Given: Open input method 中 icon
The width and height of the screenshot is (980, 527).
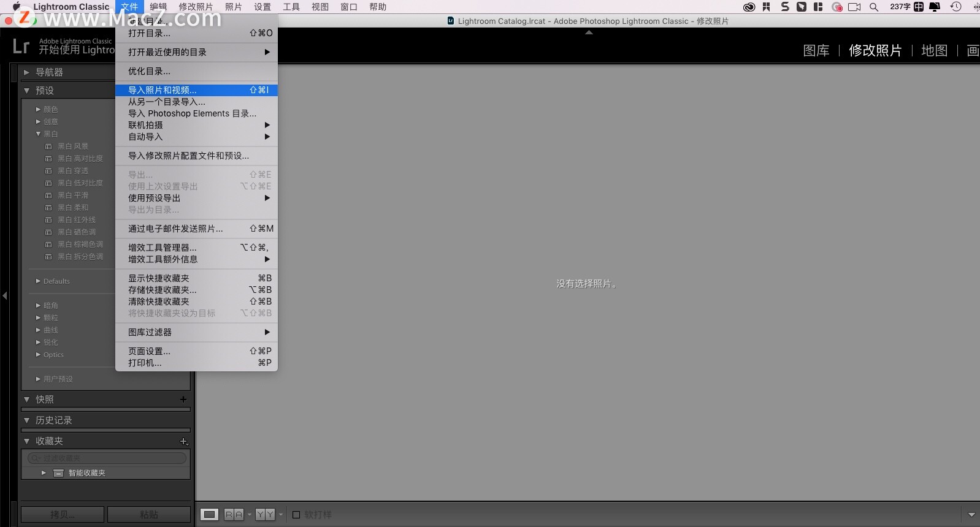Looking at the screenshot, I should [919, 7].
